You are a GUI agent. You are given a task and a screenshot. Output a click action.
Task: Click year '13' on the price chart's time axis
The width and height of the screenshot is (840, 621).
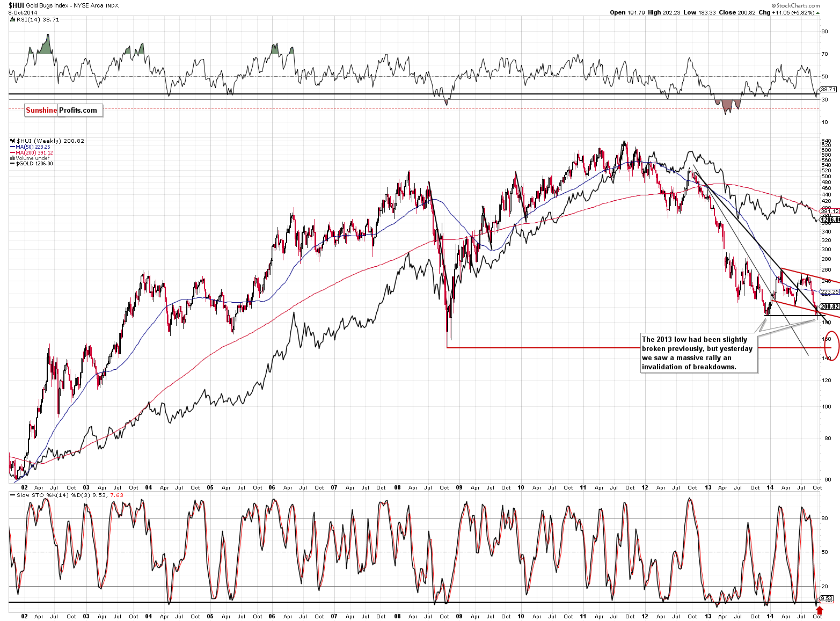(x=708, y=488)
